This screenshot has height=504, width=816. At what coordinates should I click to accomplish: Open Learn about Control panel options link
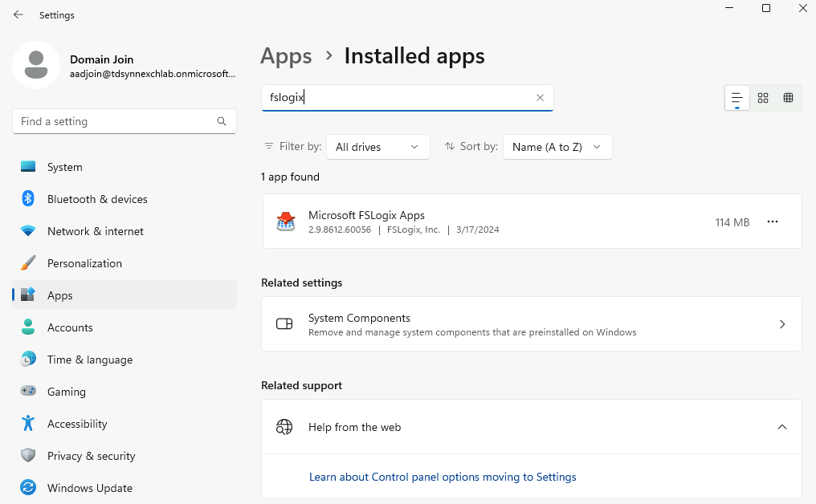443,477
